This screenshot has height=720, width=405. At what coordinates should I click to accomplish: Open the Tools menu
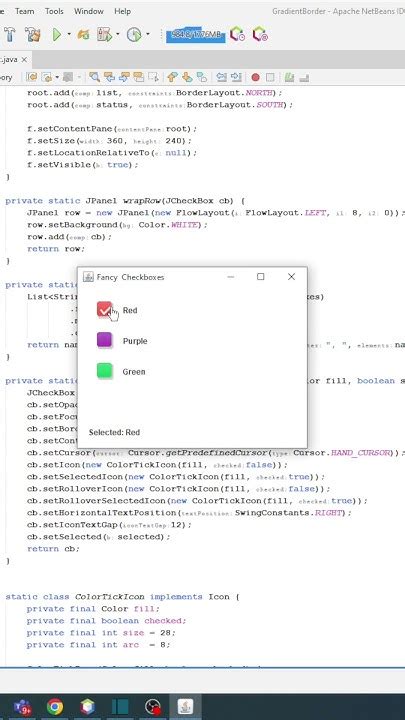(x=54, y=11)
